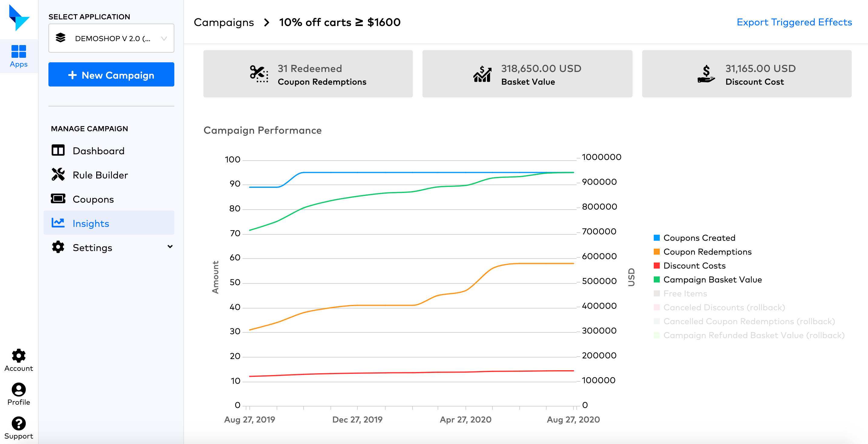Click the Dashboard panel icon
Image resolution: width=868 pixels, height=444 pixels.
(58, 150)
